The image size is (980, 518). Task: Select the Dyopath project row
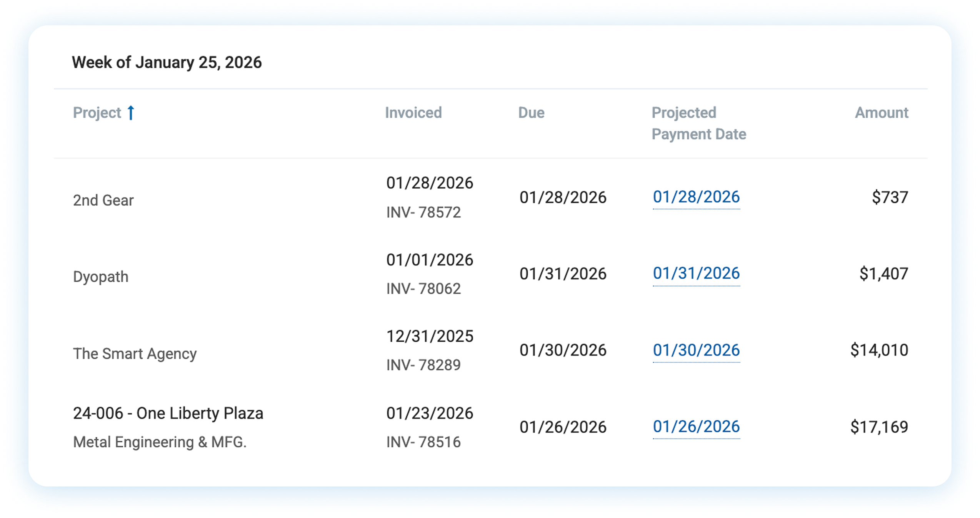(x=101, y=277)
